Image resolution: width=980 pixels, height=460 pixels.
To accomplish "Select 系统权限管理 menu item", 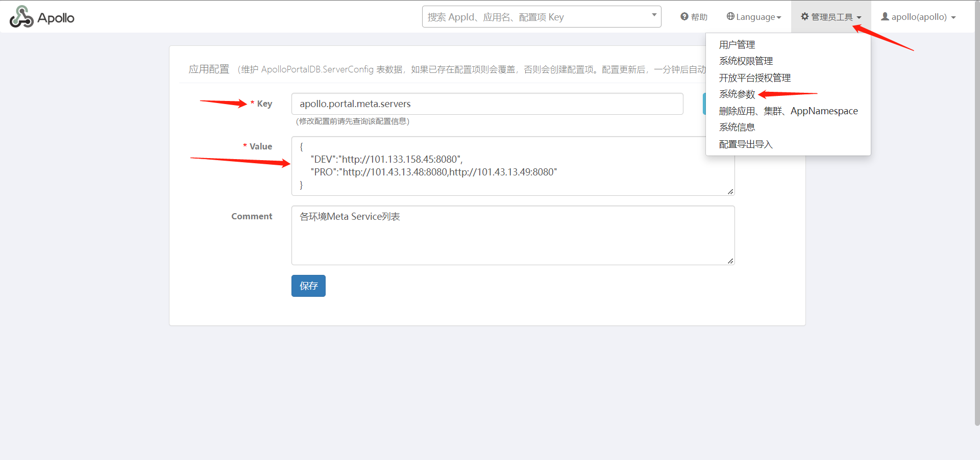I will [x=746, y=61].
